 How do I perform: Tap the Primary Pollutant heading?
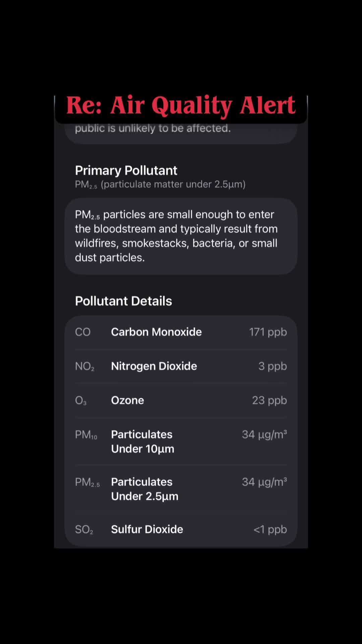[x=126, y=170]
